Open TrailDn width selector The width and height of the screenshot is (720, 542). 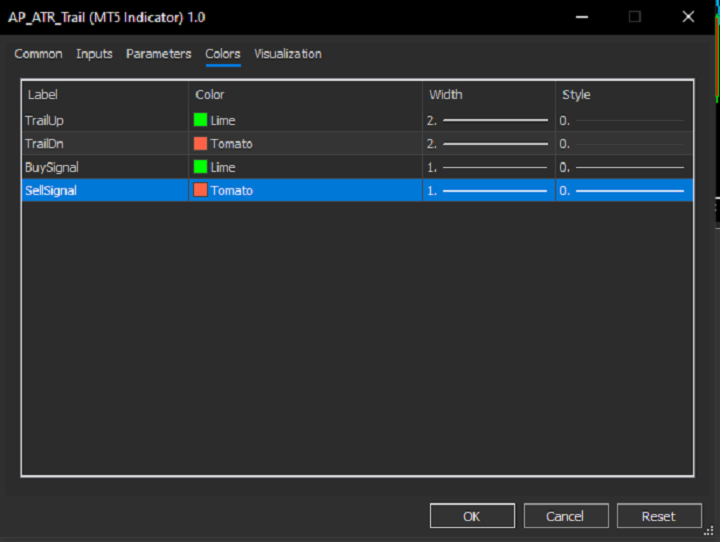(x=489, y=144)
